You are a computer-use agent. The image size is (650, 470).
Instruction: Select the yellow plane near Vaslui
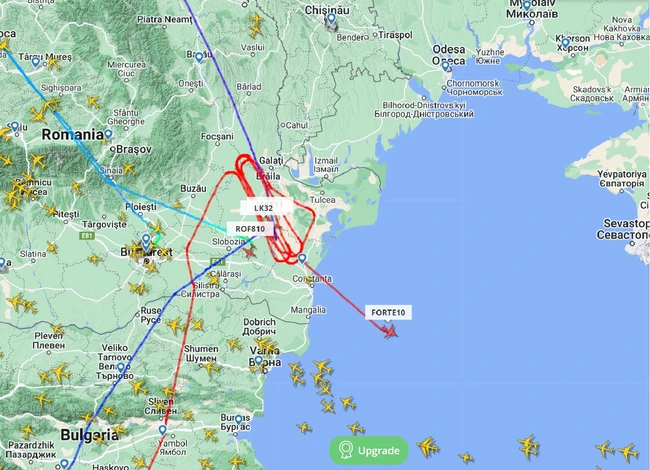coord(256,31)
